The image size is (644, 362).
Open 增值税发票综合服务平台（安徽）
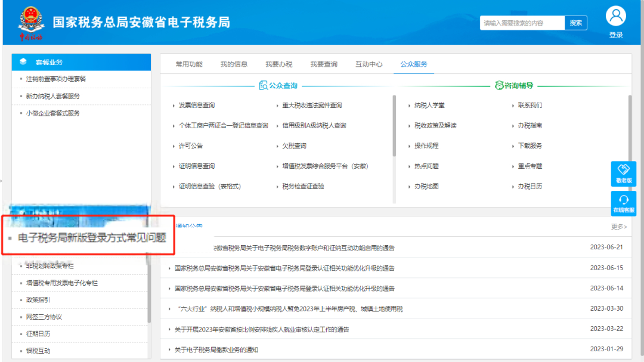click(x=326, y=166)
